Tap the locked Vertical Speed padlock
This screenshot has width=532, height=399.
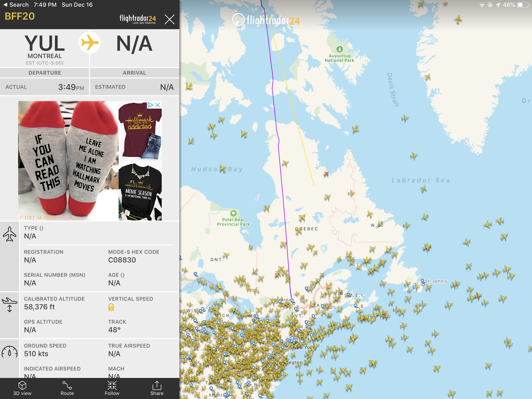pyautogui.click(x=111, y=307)
